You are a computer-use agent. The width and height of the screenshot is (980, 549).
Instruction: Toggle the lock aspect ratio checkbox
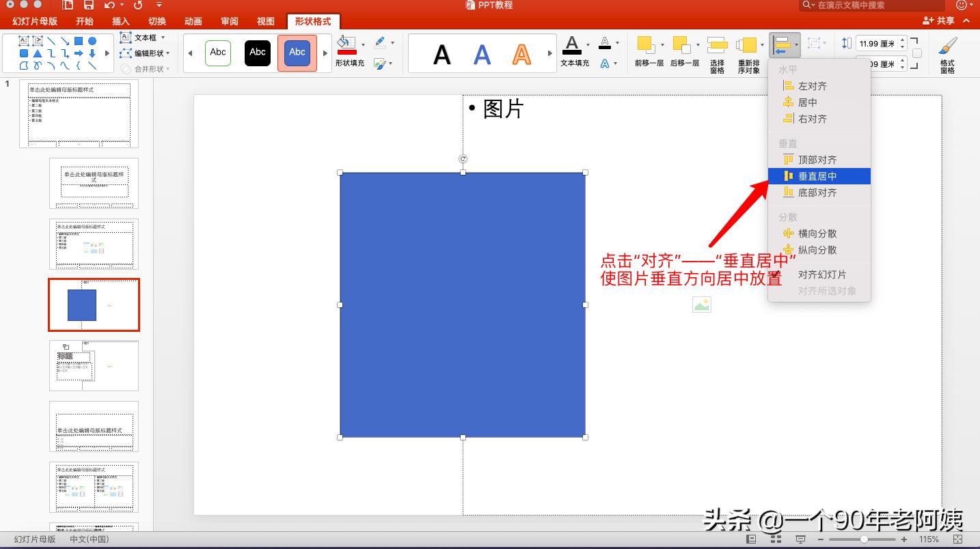(x=917, y=53)
